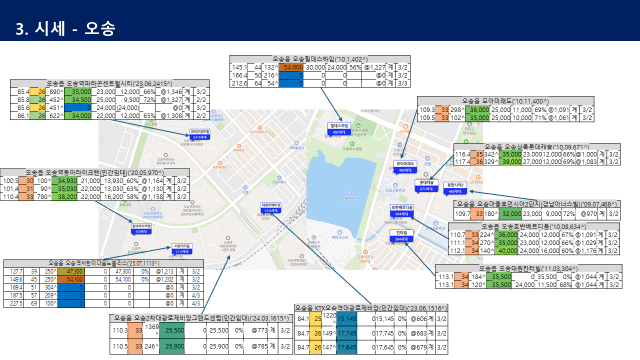Click the @1,227 cell
The height and width of the screenshot is (360, 640).
374,67
